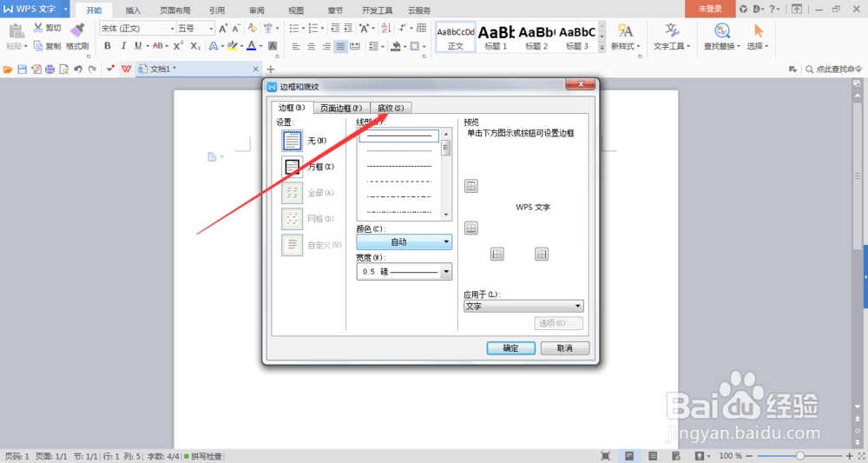Click the zoom slider handle

(800, 456)
